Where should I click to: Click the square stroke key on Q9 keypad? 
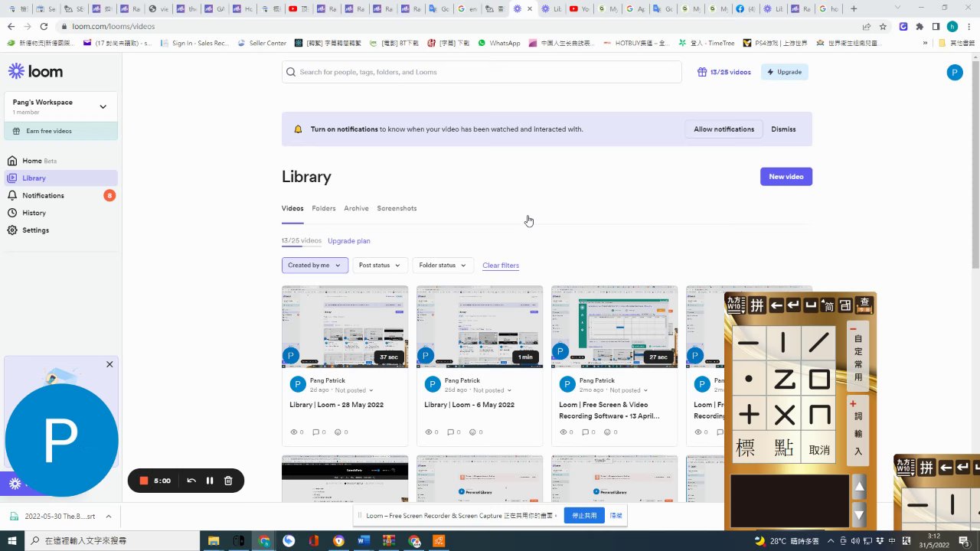pos(820,380)
